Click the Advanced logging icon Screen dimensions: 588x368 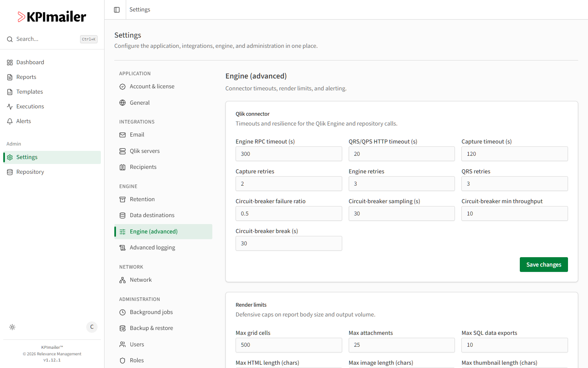(x=122, y=248)
